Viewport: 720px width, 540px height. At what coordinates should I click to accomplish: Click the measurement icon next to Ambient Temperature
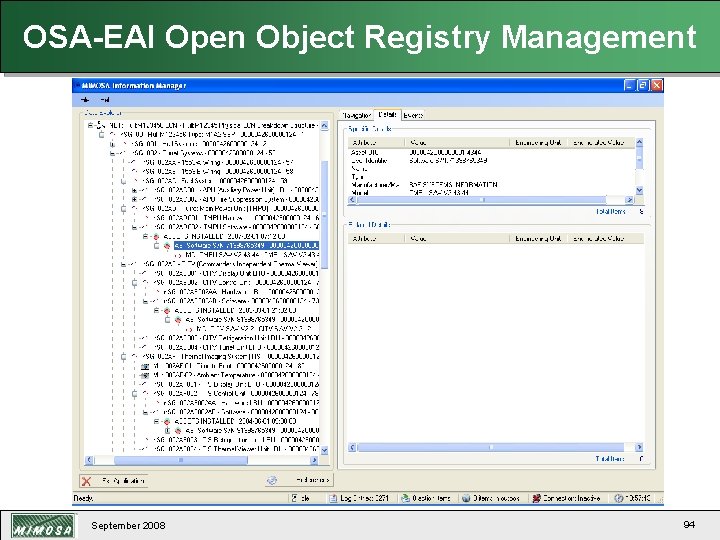point(145,375)
